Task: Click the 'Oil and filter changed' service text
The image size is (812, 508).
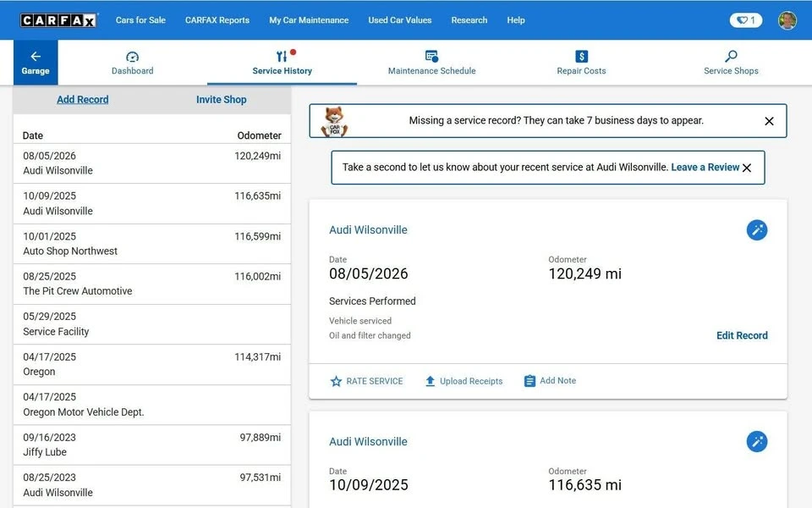Action: pyautogui.click(x=370, y=335)
